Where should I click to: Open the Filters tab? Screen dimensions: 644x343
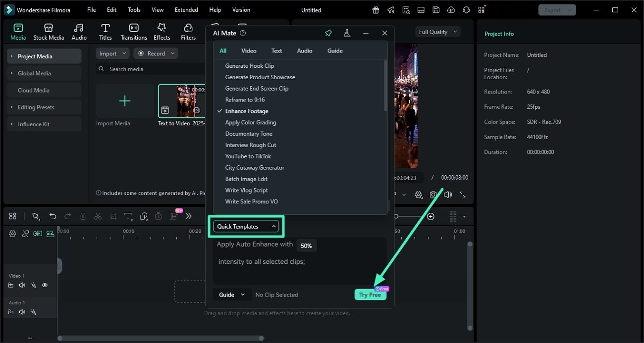point(188,32)
